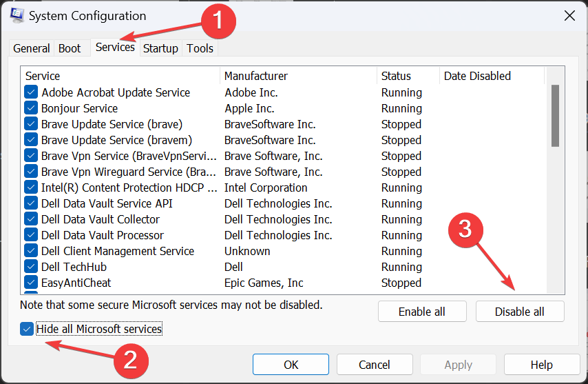
Task: Select the Brave Update Service (bravem) name
Action: click(116, 140)
